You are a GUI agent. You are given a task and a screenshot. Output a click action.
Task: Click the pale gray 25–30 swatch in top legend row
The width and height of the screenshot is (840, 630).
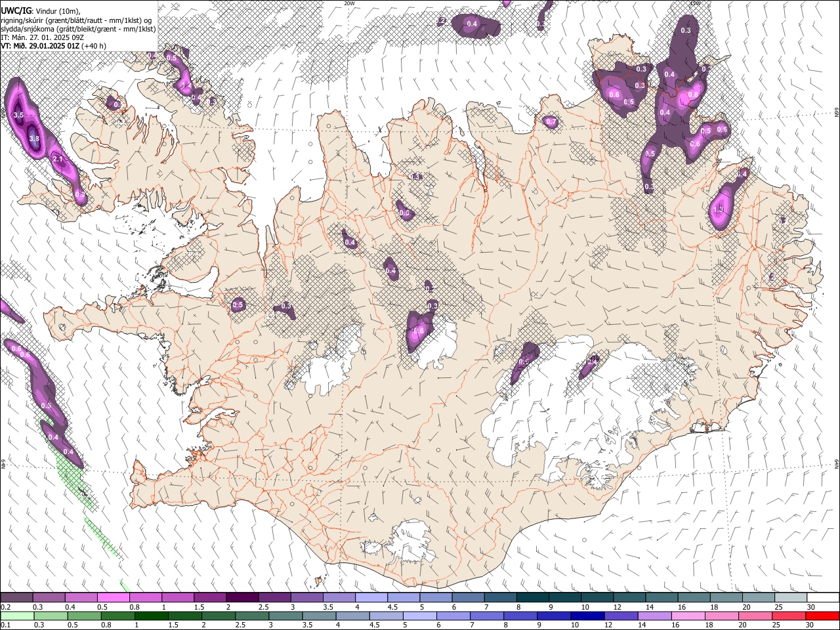[791, 597]
